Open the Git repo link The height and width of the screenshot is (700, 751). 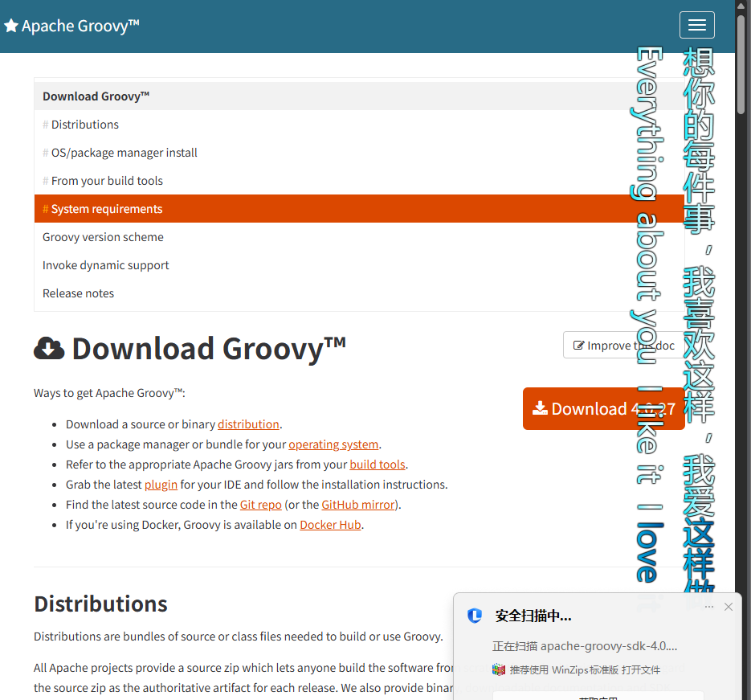pos(260,505)
